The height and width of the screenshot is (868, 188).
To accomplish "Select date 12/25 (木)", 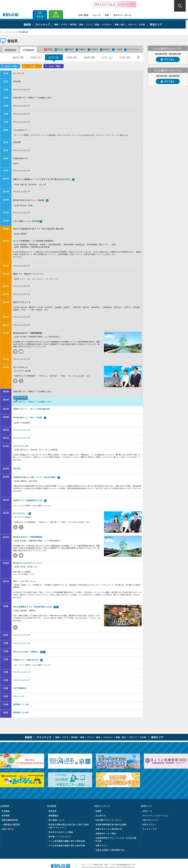I will (x=71, y=58).
